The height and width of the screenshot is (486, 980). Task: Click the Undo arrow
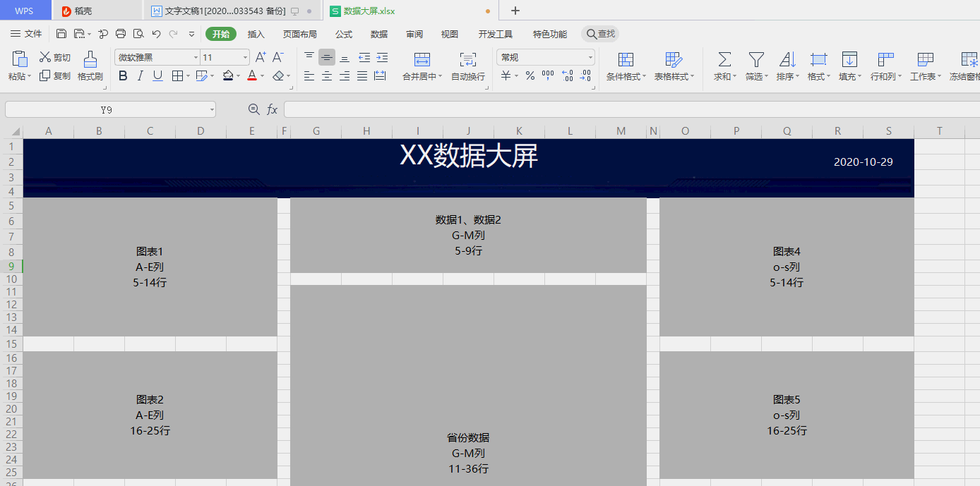point(156,34)
